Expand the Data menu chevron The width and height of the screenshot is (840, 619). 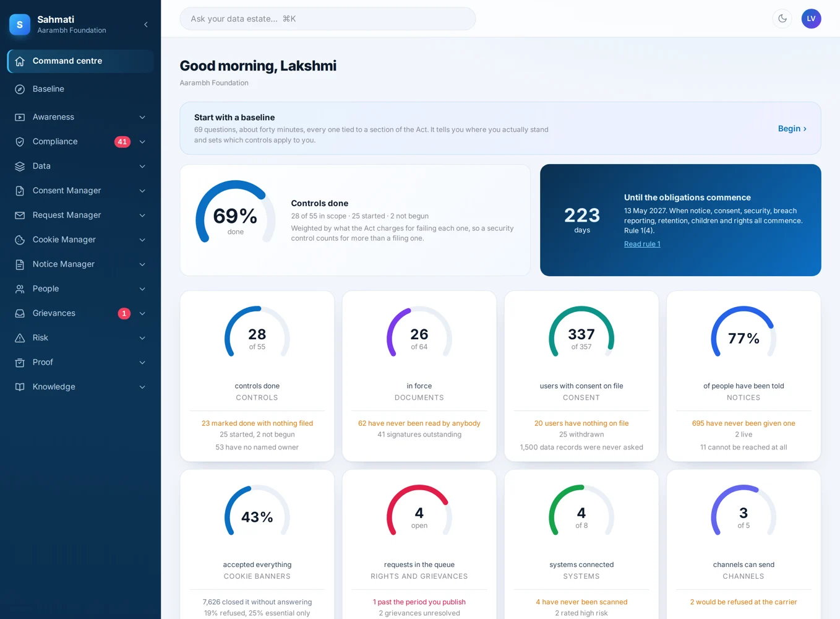[142, 166]
